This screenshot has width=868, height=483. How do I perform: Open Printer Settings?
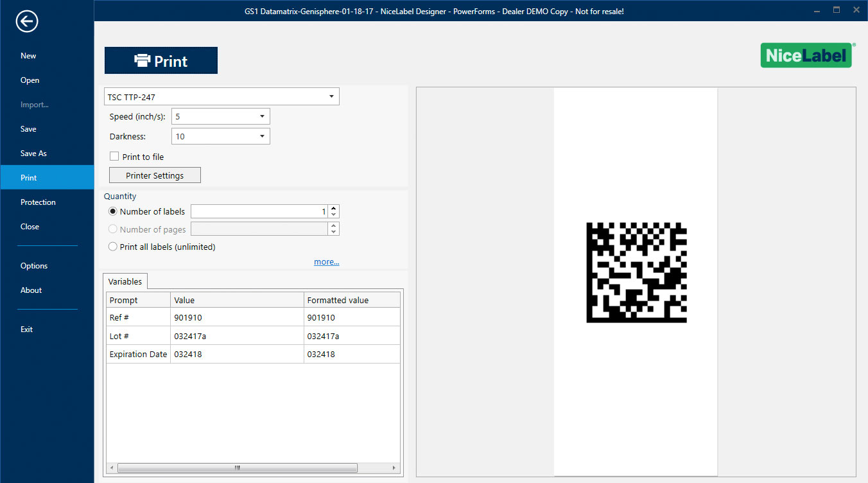154,175
